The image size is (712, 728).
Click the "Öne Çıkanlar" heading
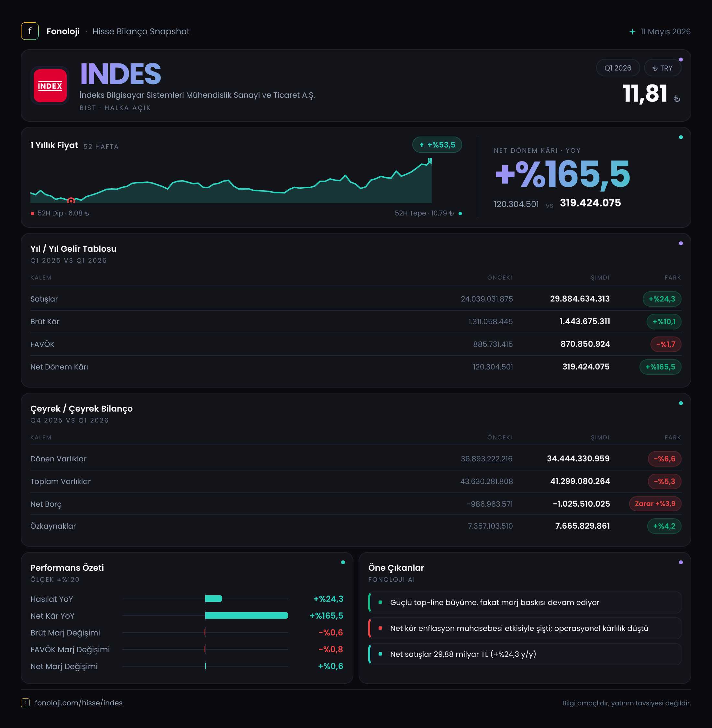click(396, 568)
